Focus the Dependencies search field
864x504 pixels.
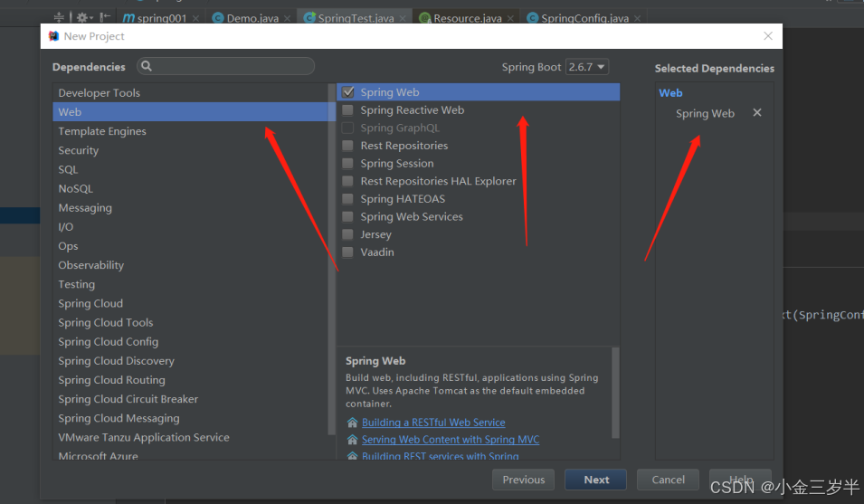tap(226, 66)
